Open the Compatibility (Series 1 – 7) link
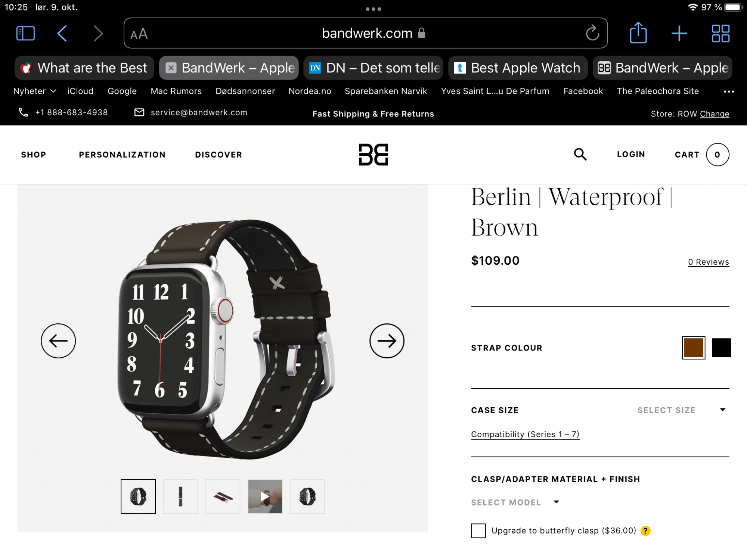Viewport: 747px width, 560px height. [525, 434]
